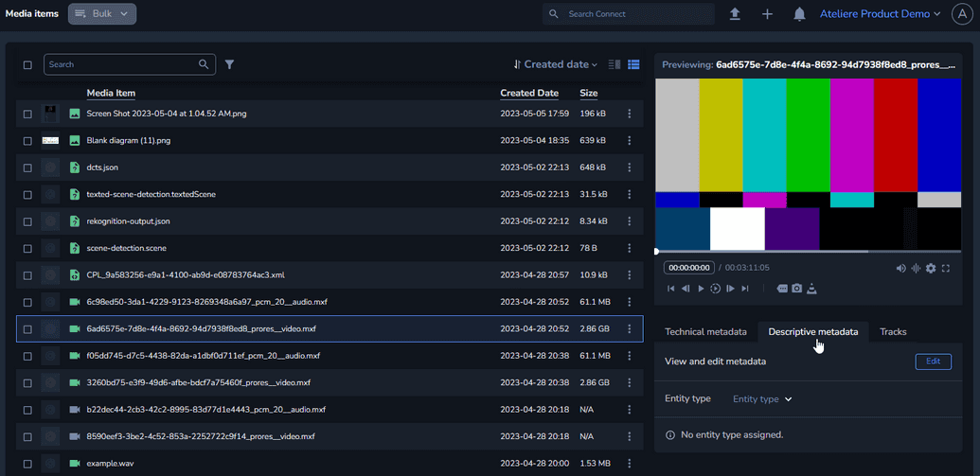980x476 pixels.
Task: Click the current timecode field 00:00:00:00
Action: click(688, 268)
